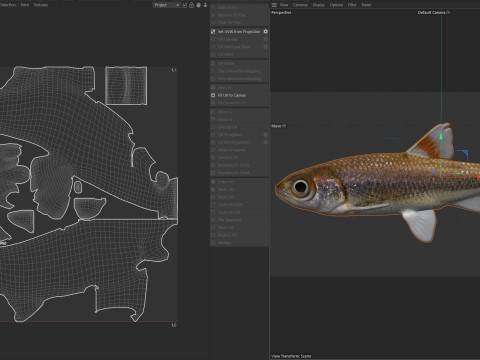
Task: Click fish eye in 3D viewport
Action: tap(301, 188)
